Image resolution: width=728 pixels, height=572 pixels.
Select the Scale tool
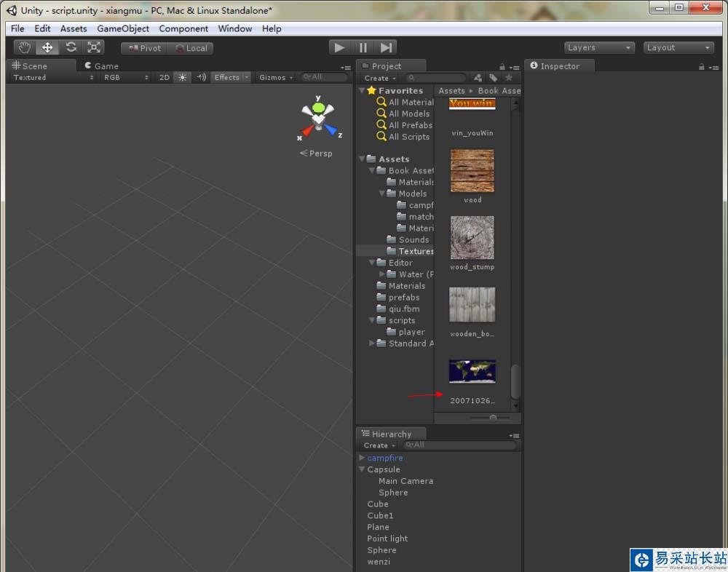pos(94,47)
